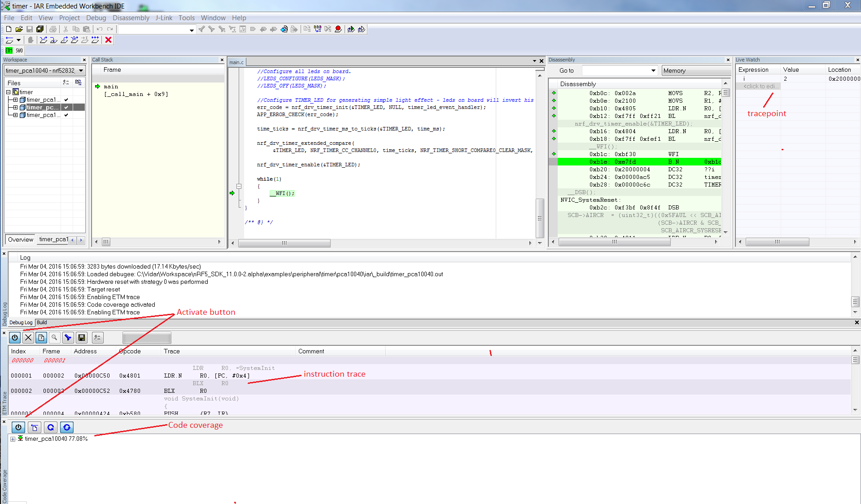The width and height of the screenshot is (861, 504).
Task: Toggle ETM Trace activate power button
Action: click(15, 338)
